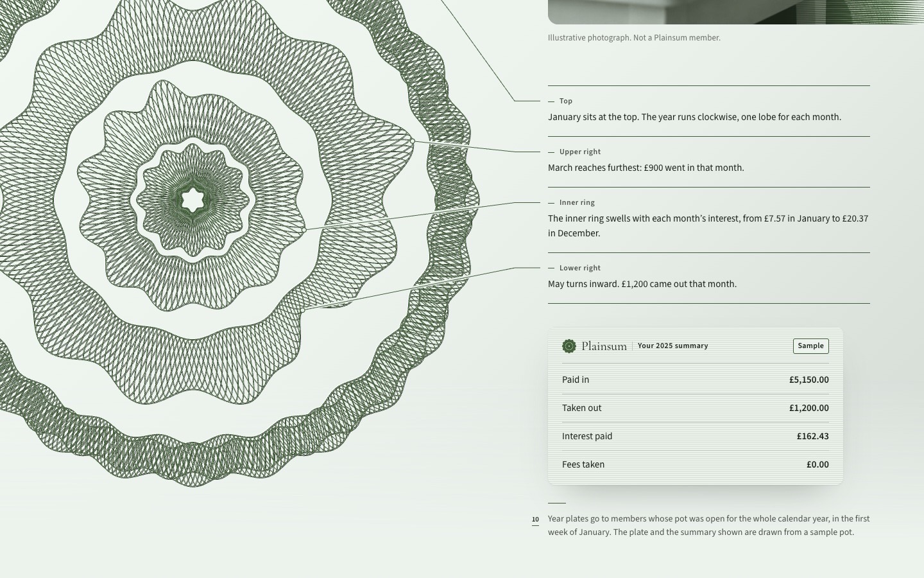Click the 'March reaches furthest' sentence
924x578 pixels.
[x=646, y=168]
